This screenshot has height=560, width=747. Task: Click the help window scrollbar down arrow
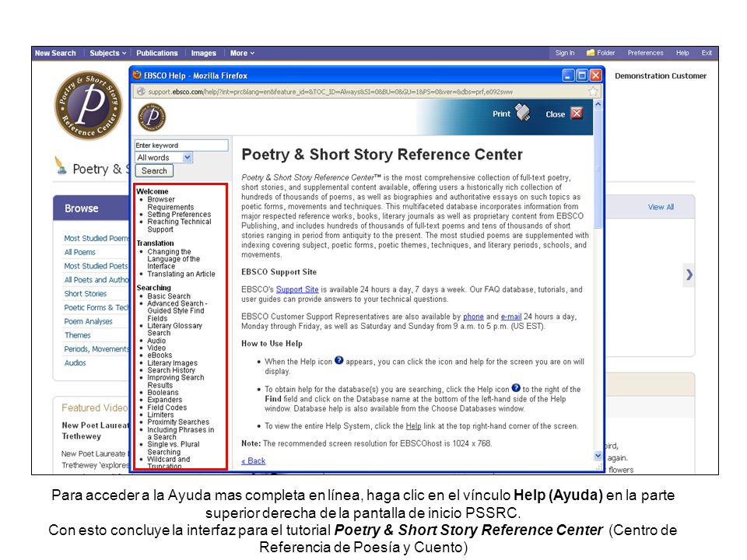click(598, 456)
